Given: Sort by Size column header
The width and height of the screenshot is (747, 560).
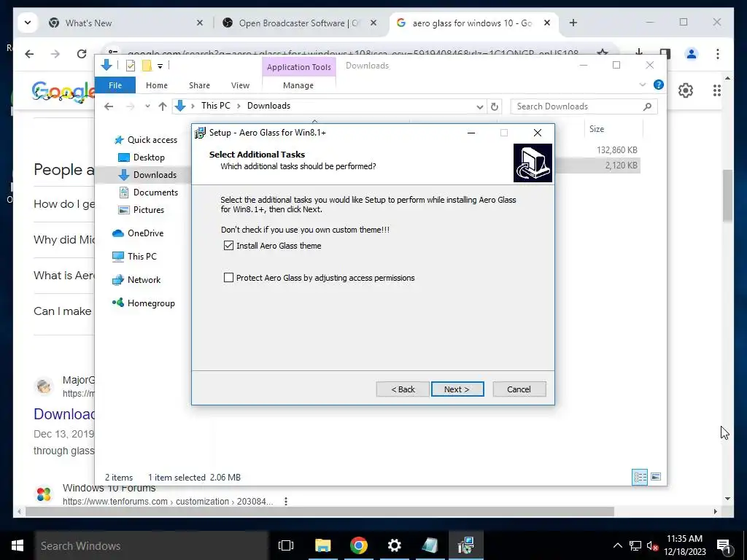Looking at the screenshot, I should (613, 129).
